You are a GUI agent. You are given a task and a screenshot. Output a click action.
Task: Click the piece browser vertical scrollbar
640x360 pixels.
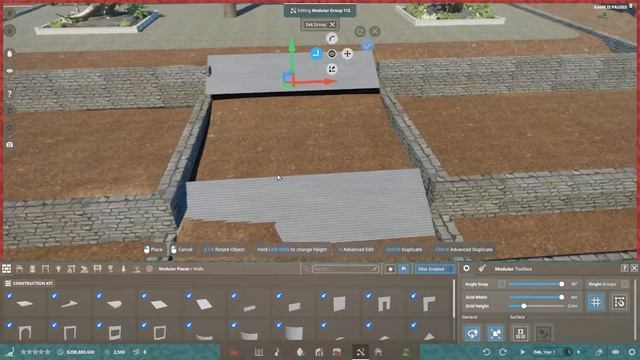click(454, 299)
